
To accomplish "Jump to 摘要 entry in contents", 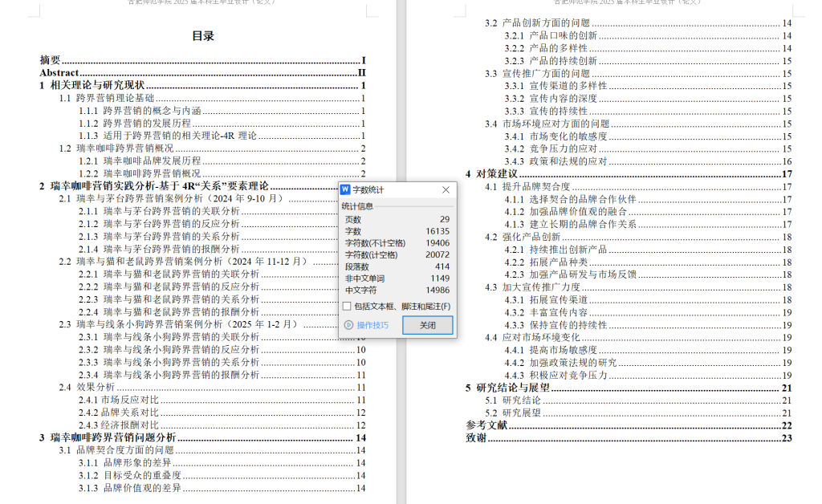I will 51,60.
